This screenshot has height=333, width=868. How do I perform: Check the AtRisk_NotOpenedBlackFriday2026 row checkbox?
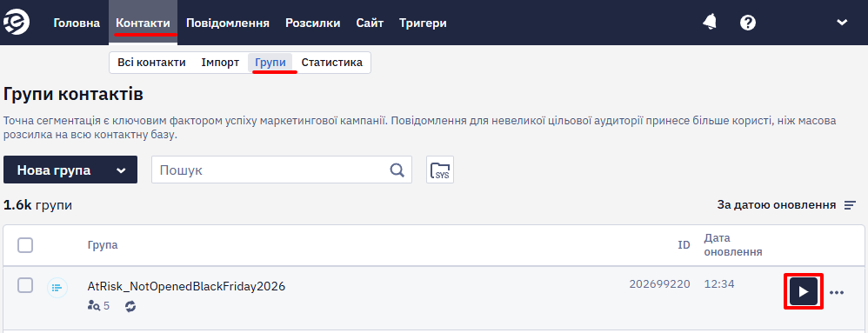click(25, 285)
